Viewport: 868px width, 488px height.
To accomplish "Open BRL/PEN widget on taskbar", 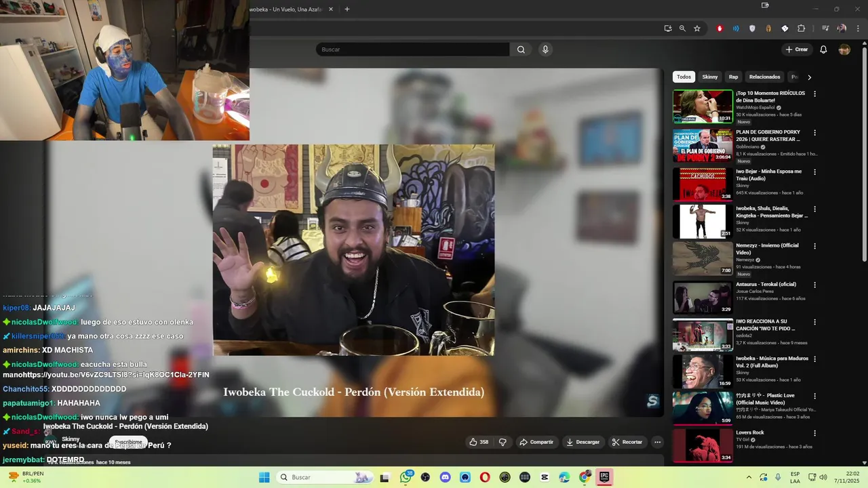I will (x=25, y=477).
